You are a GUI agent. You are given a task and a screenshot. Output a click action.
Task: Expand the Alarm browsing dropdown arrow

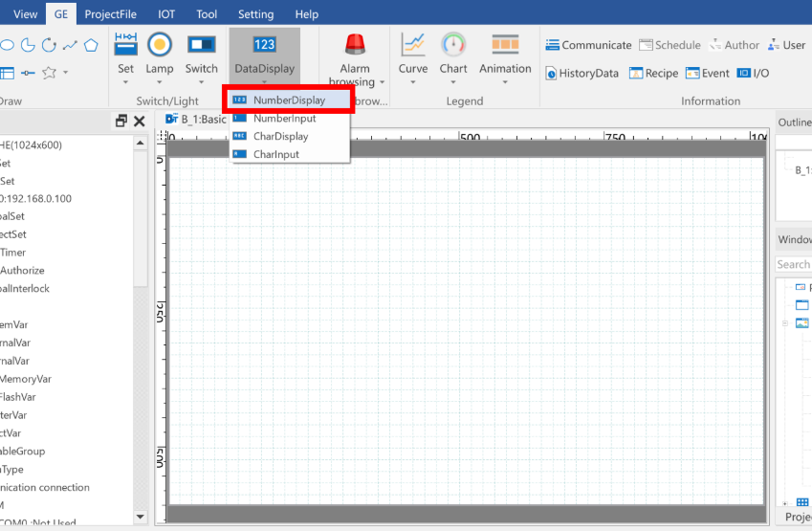point(383,82)
